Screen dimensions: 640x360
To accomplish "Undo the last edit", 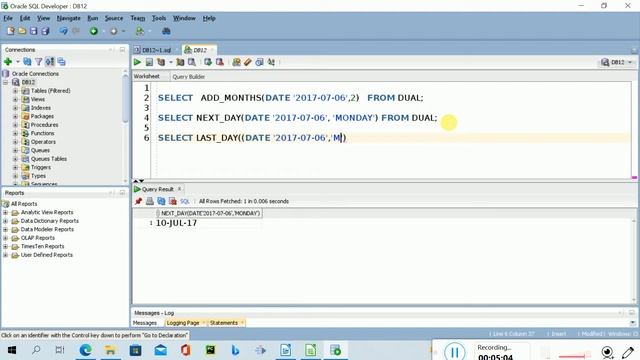I will pos(63,31).
